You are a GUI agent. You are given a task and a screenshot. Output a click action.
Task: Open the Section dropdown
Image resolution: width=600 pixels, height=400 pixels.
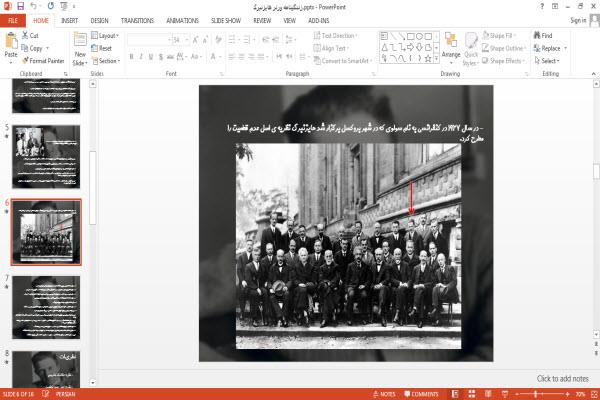pyautogui.click(x=106, y=61)
